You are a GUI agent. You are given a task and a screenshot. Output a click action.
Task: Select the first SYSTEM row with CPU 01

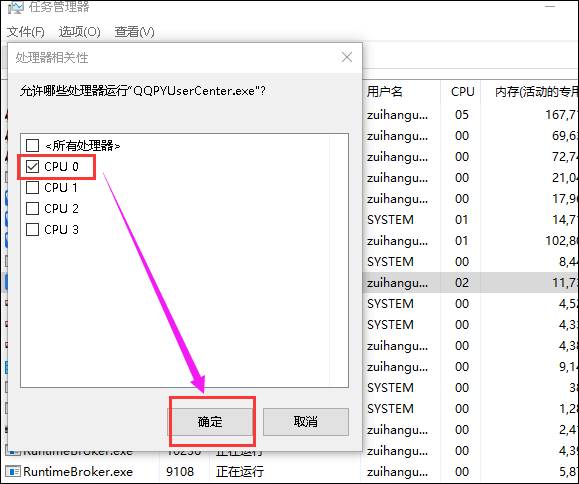(471, 220)
